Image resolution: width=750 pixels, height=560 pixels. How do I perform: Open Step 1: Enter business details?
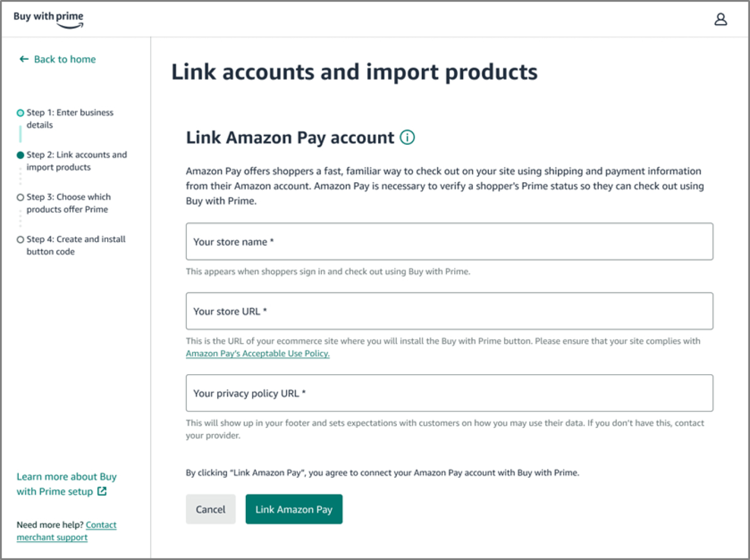69,119
